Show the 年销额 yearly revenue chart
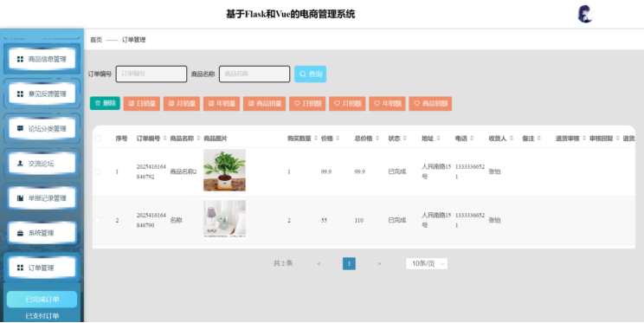The height and width of the screenshot is (323, 644). [x=387, y=104]
